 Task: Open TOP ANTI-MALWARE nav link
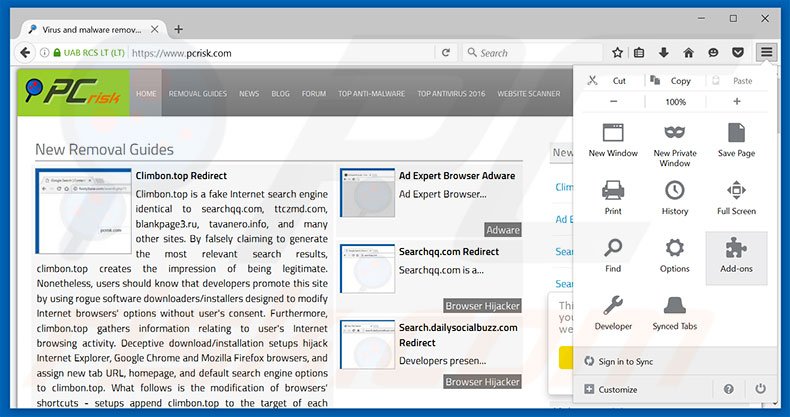coord(371,94)
